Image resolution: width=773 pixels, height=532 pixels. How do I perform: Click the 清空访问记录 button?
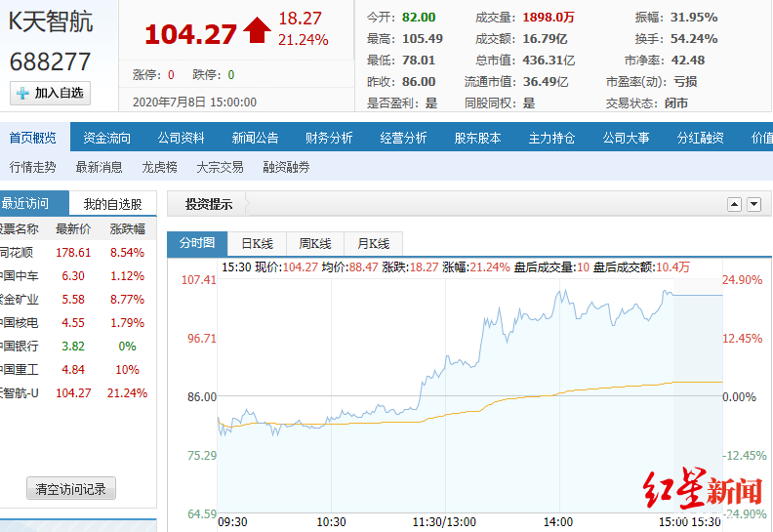71,489
